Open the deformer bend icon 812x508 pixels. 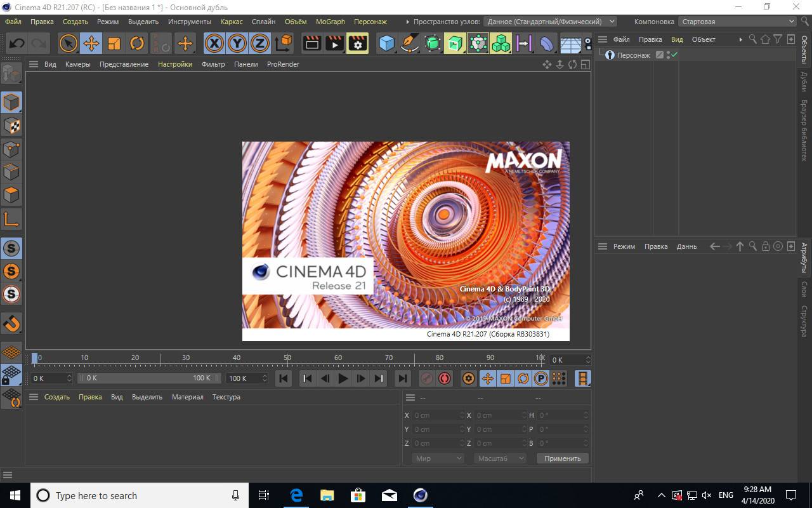[546, 43]
